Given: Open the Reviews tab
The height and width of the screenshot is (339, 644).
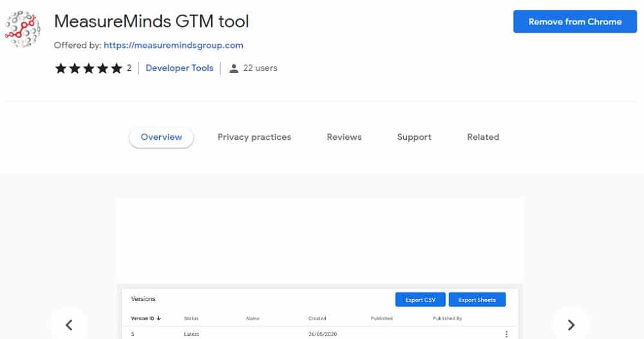Looking at the screenshot, I should [x=344, y=137].
